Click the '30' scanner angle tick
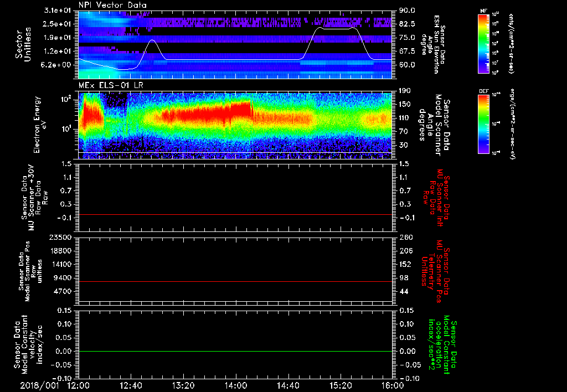 pos(404,145)
